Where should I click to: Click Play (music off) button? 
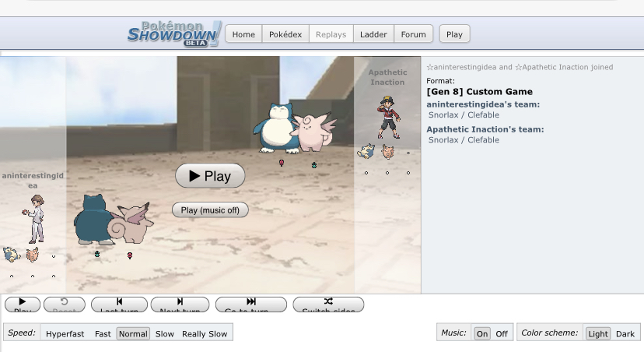pos(210,210)
